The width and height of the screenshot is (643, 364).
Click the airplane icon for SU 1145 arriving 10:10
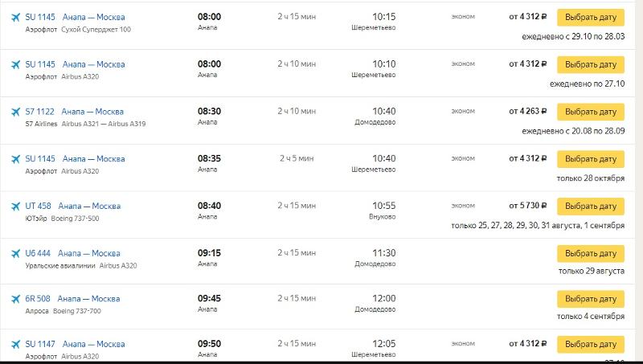point(15,64)
